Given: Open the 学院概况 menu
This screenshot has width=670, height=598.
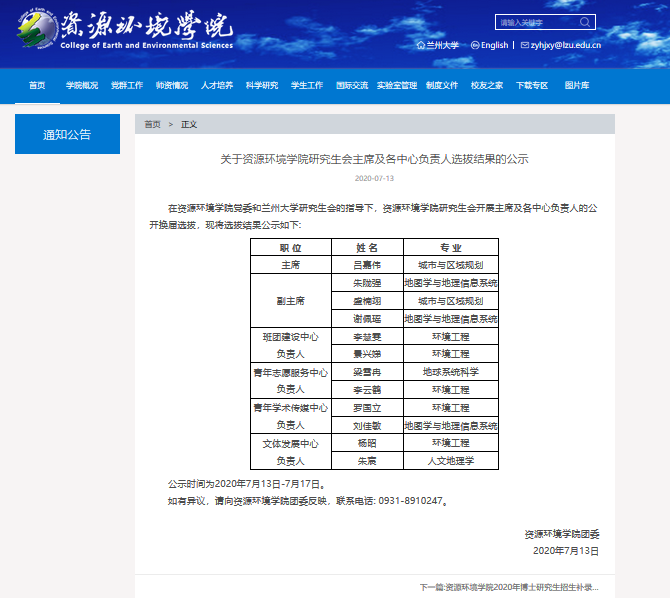Looking at the screenshot, I should click(82, 85).
